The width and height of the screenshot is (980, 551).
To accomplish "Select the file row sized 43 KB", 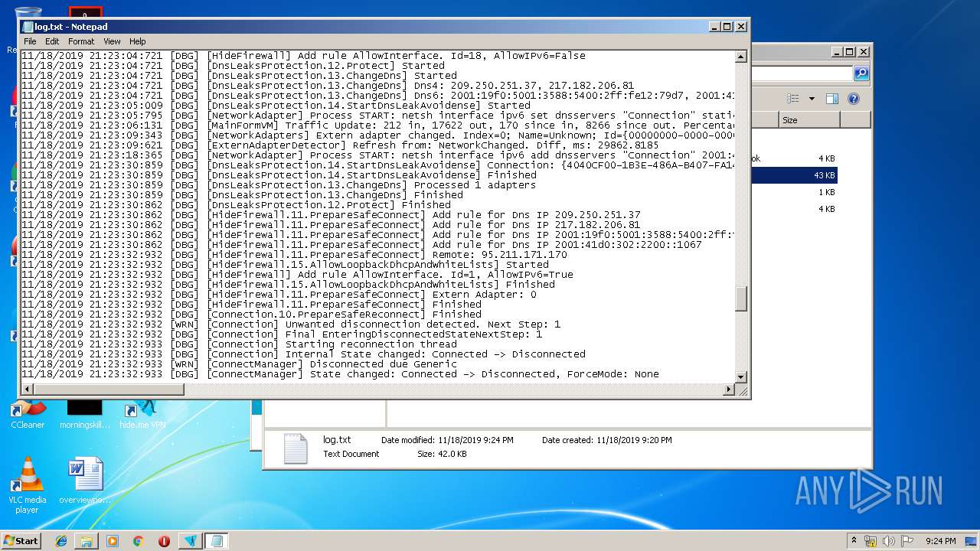I will click(793, 176).
